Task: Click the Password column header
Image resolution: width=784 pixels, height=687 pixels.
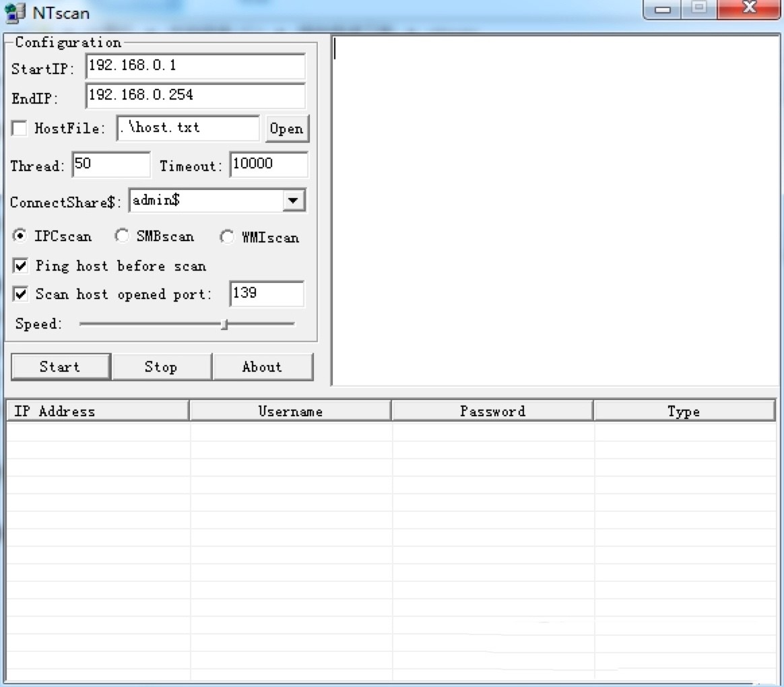Action: coord(492,410)
